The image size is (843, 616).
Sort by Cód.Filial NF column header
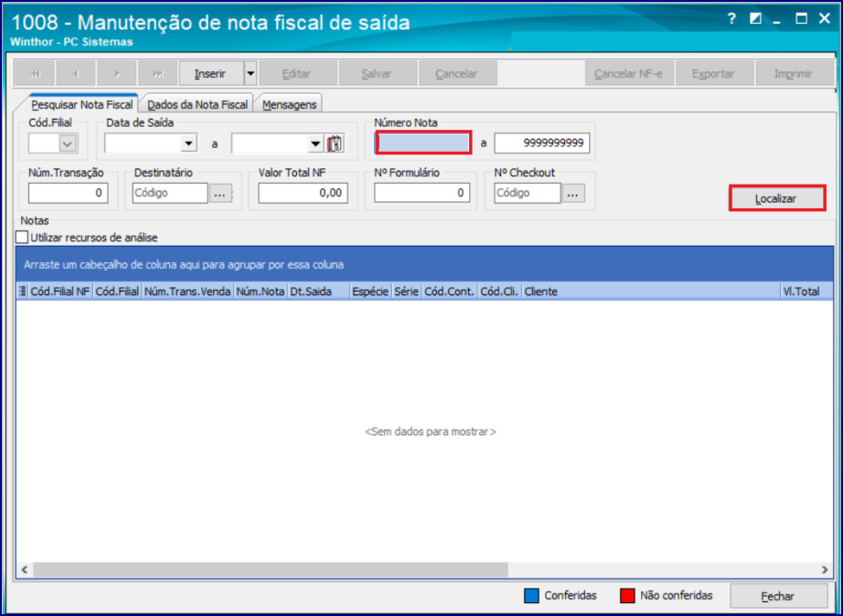coord(60,292)
